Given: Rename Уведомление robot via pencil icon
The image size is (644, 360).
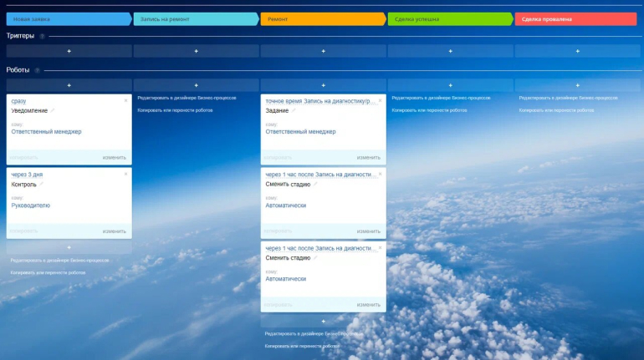Looking at the screenshot, I should click(x=53, y=110).
